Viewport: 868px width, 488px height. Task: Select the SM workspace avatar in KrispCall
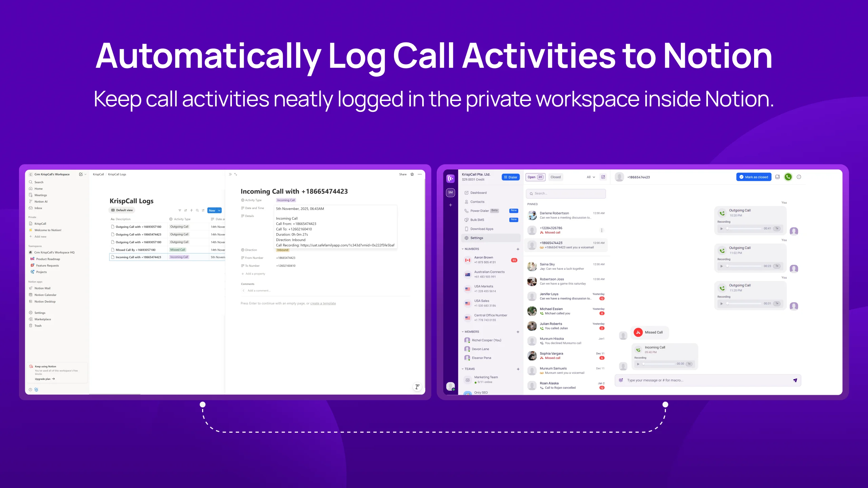pyautogui.click(x=450, y=192)
